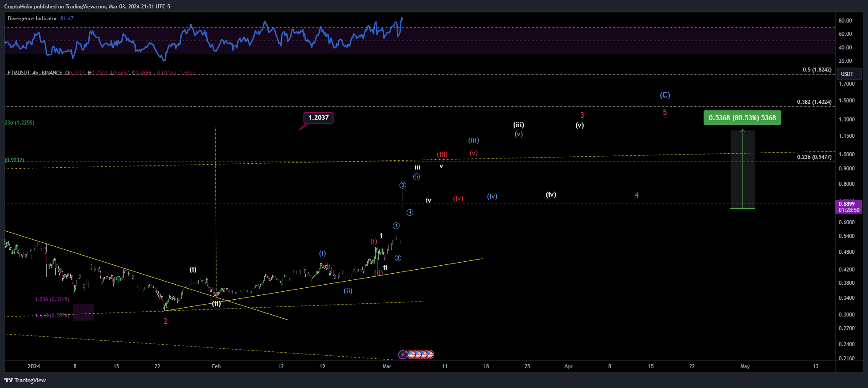
Task: Select the red (iv) wave label
Action: [458, 199]
